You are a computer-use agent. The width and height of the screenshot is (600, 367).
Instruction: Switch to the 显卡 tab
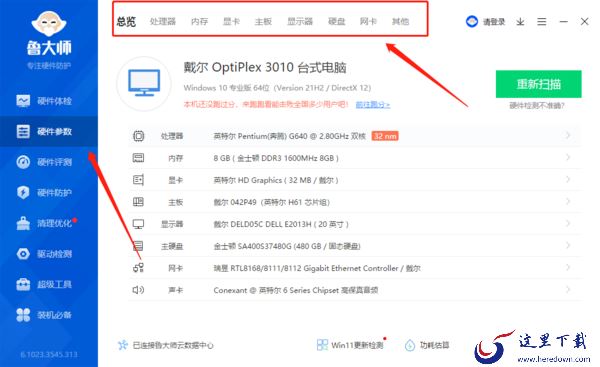tap(231, 21)
